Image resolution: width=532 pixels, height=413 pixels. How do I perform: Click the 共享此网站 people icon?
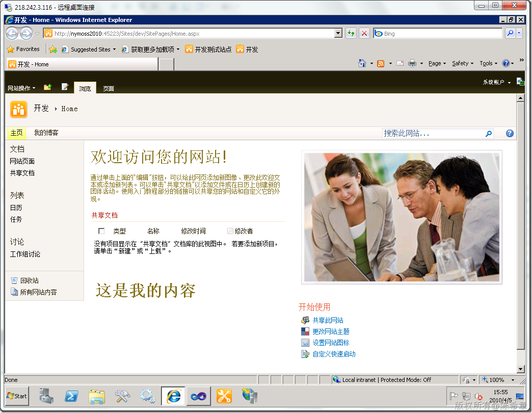(x=305, y=320)
